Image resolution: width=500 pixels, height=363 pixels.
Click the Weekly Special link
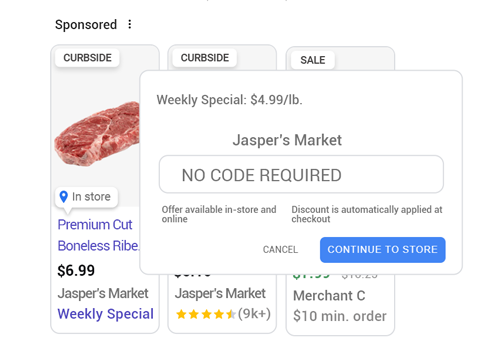pyautogui.click(x=105, y=314)
